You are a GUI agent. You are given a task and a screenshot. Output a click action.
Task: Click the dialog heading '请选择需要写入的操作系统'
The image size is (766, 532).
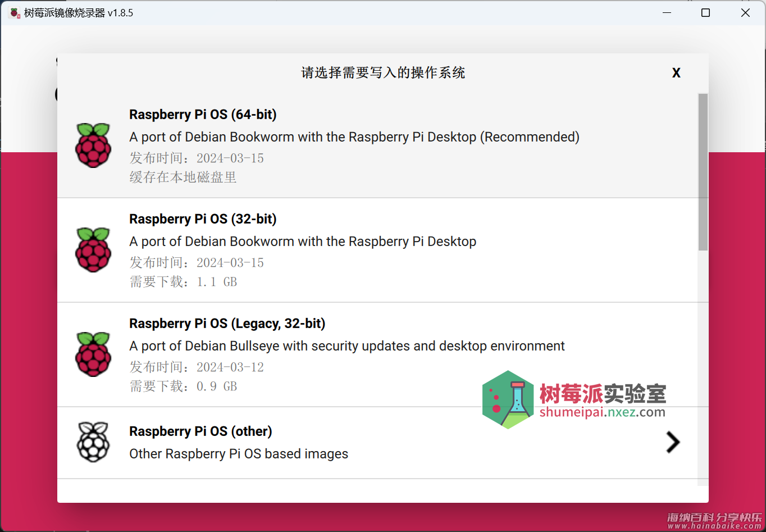point(383,73)
